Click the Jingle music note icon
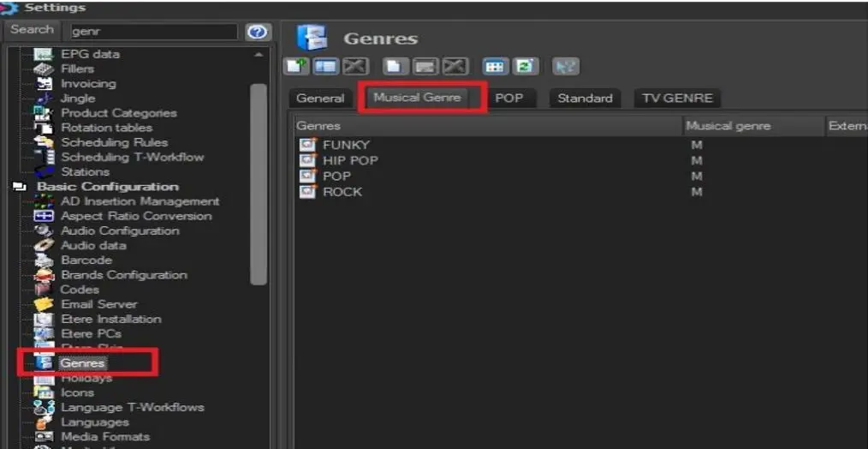 (x=44, y=99)
